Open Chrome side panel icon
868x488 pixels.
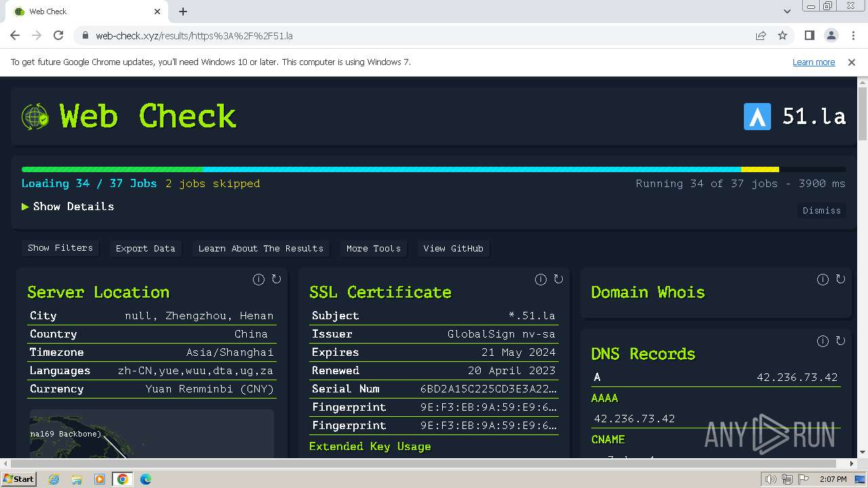point(809,35)
